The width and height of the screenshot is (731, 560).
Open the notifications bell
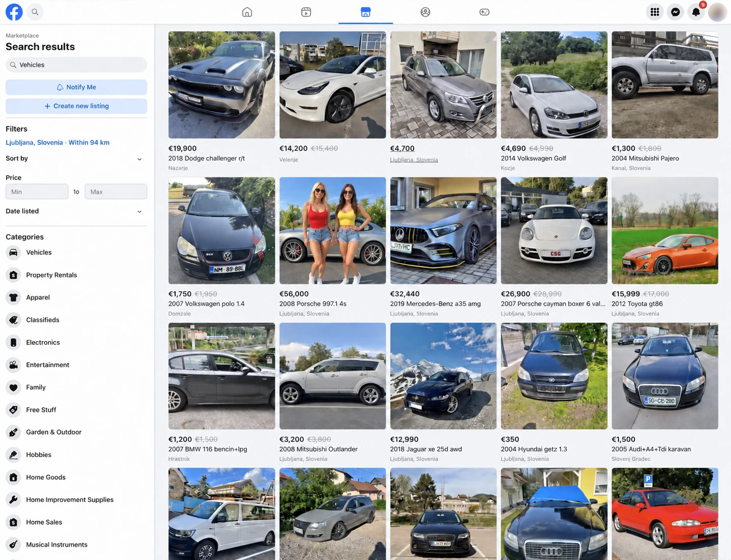tap(696, 12)
